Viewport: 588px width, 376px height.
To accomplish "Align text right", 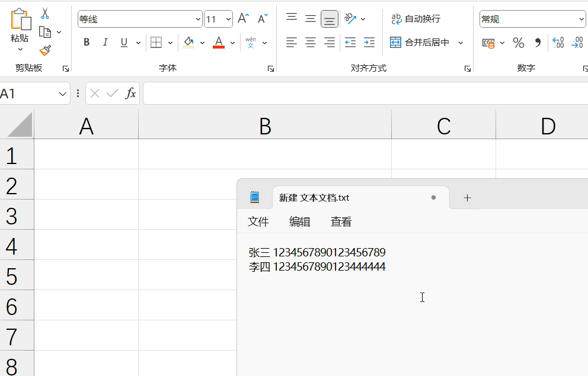I will click(330, 42).
